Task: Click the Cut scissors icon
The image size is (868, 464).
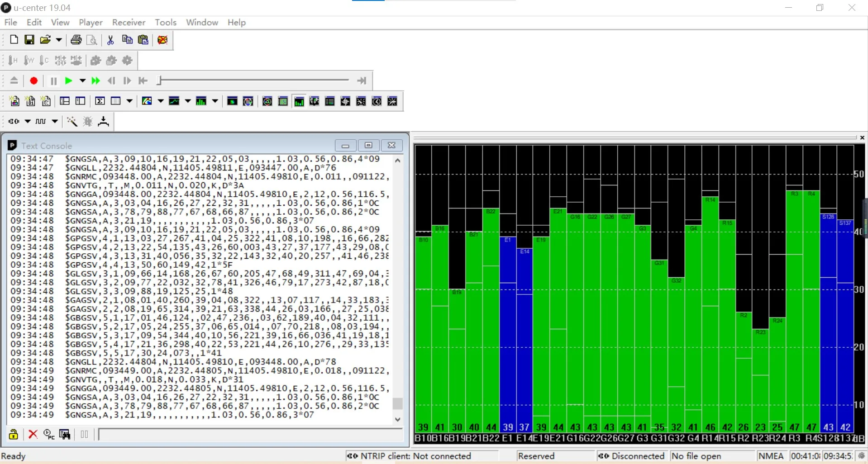Action: click(110, 40)
